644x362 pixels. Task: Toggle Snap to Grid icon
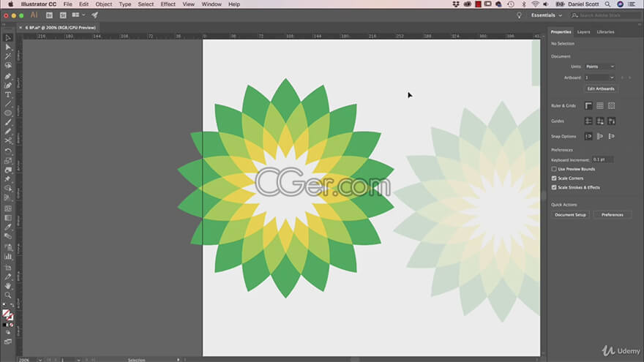point(611,136)
